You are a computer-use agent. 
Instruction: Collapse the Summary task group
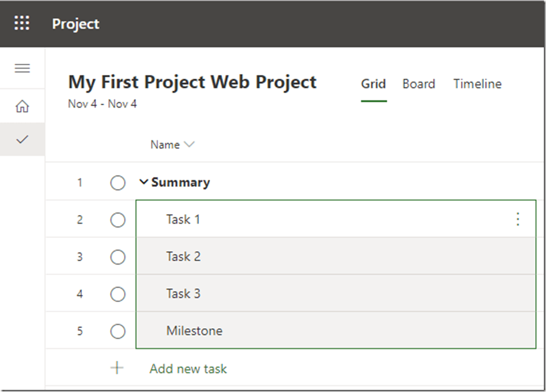(143, 182)
